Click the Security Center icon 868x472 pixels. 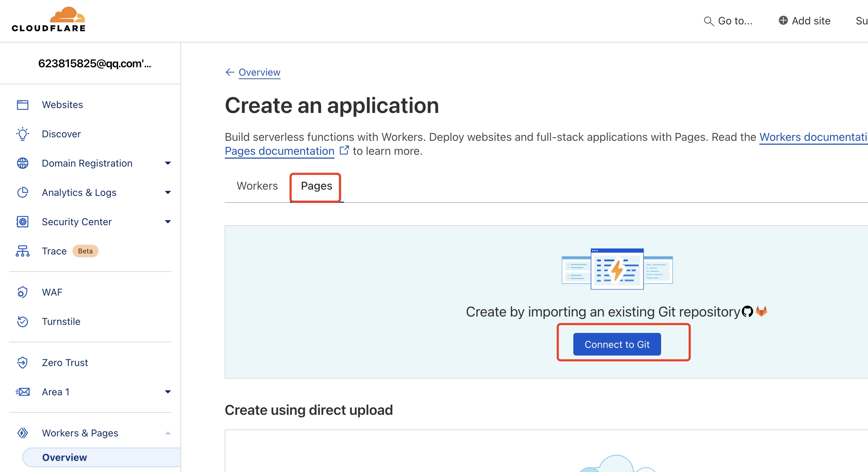tap(23, 222)
